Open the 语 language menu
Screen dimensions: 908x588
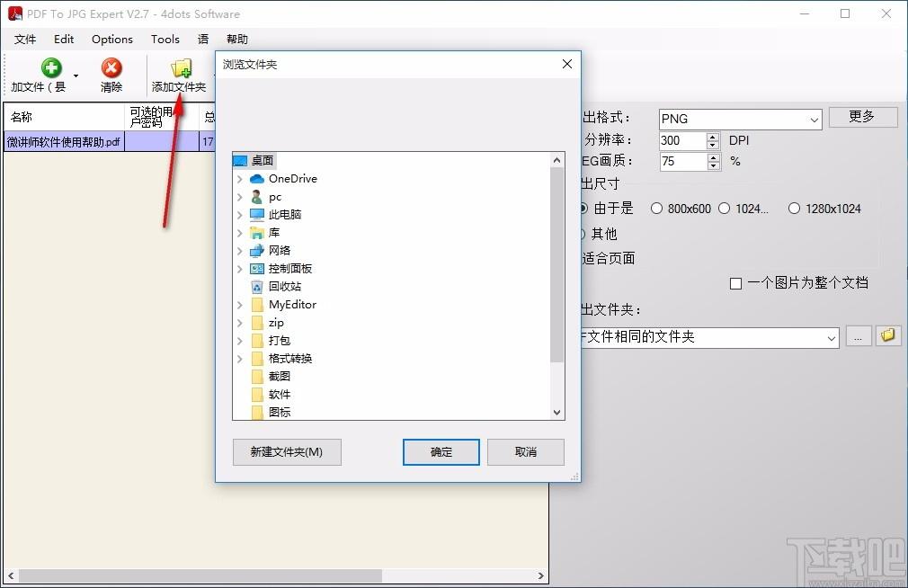coord(202,39)
